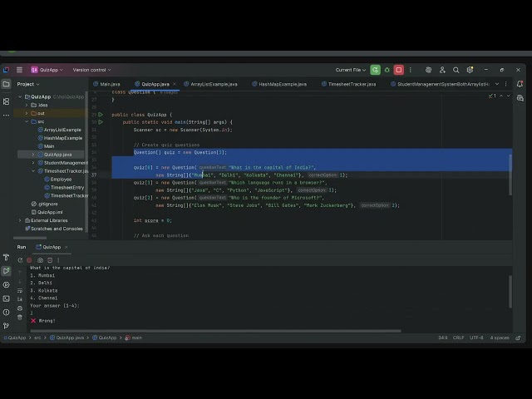Open more run actions ellipsis in title bar

[411, 70]
